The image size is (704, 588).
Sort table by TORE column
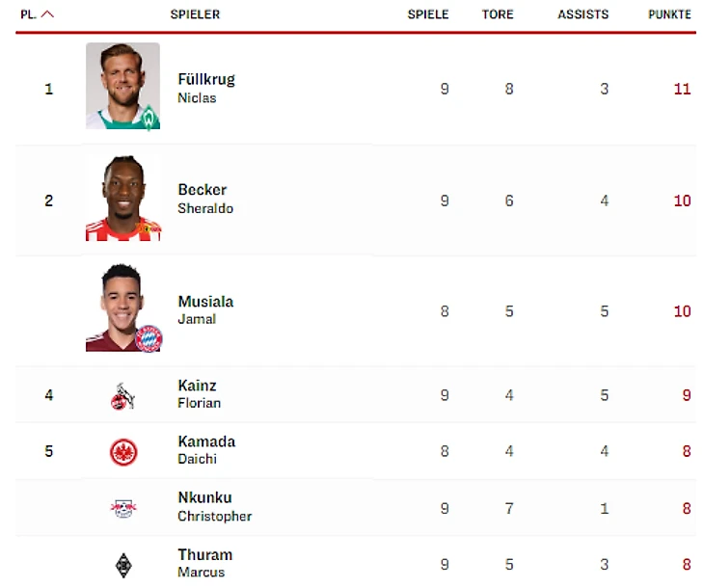coord(498,14)
